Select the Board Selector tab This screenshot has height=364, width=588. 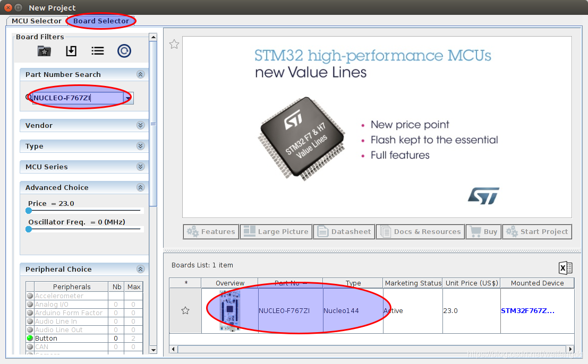pyautogui.click(x=101, y=21)
